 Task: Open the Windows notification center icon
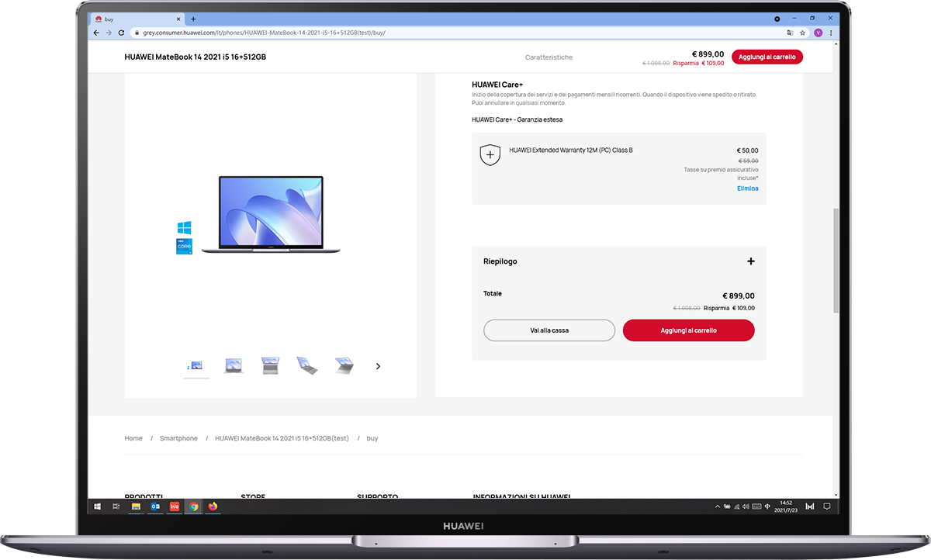[827, 506]
